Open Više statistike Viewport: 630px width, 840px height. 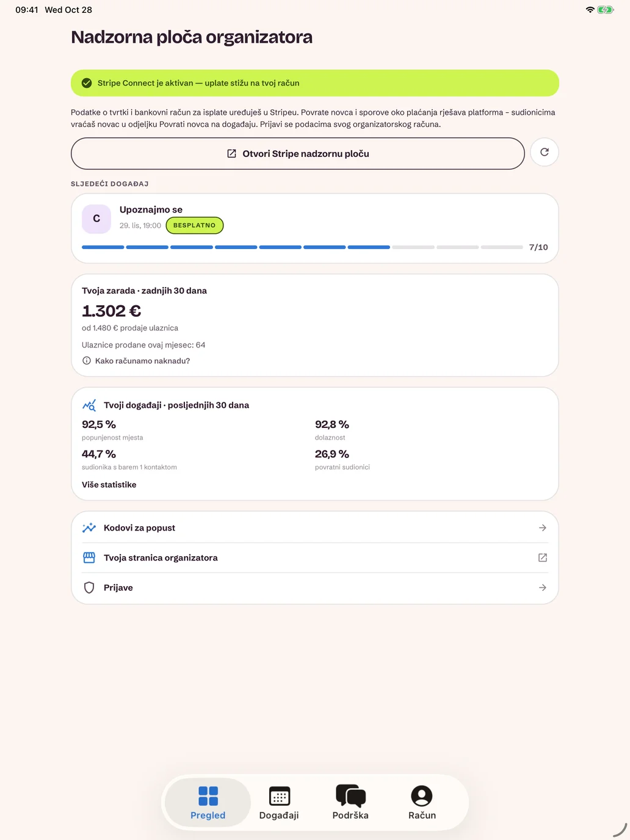(x=109, y=485)
